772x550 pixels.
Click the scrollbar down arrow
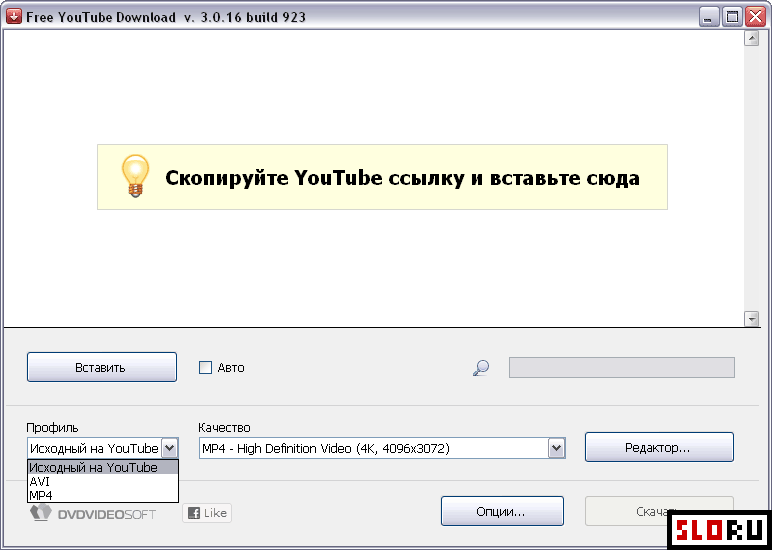pos(751,318)
